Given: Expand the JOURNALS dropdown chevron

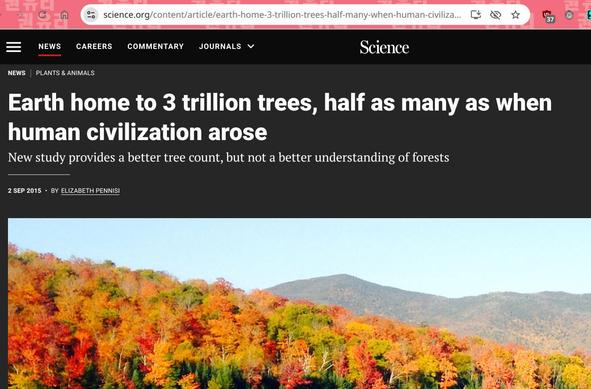Looking at the screenshot, I should point(251,46).
